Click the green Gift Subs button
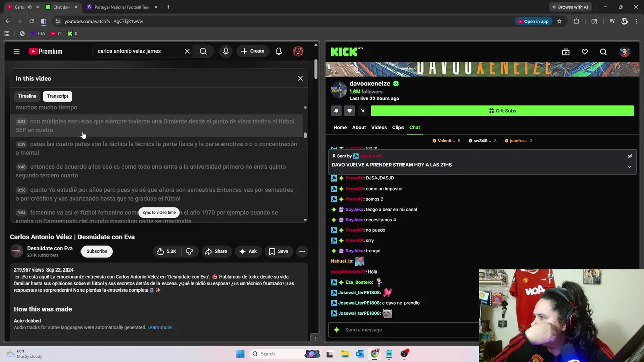The height and width of the screenshot is (362, 644). click(502, 111)
